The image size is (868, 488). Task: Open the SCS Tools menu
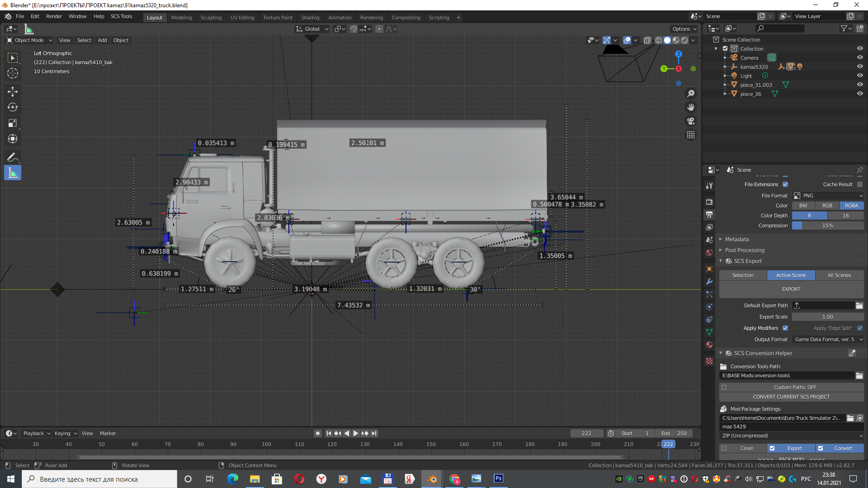121,16
